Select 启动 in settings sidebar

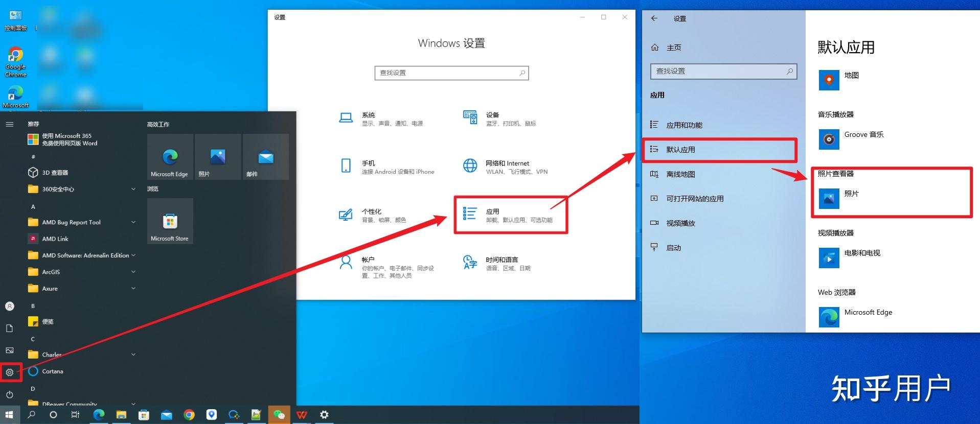723,248
